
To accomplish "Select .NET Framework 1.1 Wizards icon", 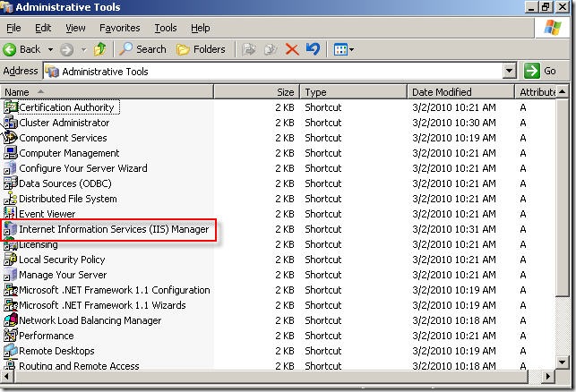I will pyautogui.click(x=10, y=305).
